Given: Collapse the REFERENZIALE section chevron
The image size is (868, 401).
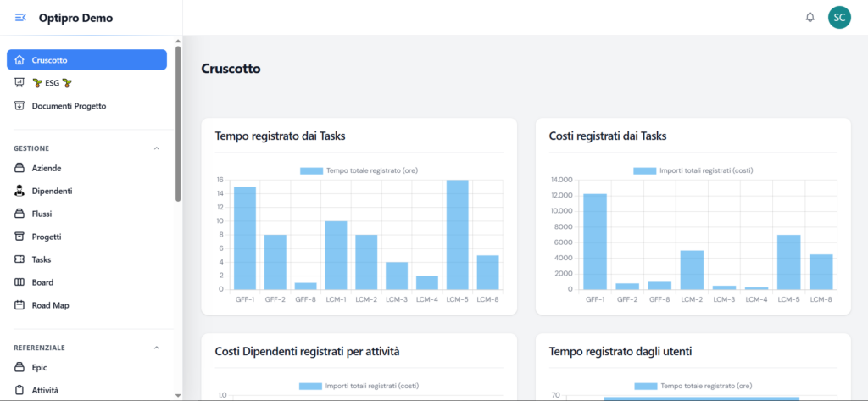Looking at the screenshot, I should pyautogui.click(x=156, y=348).
